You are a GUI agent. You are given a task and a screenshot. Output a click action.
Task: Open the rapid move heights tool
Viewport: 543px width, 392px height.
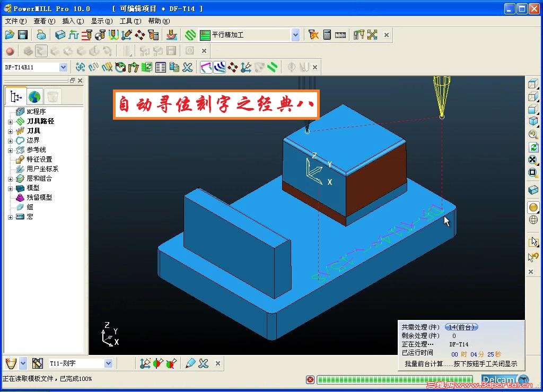73,34
